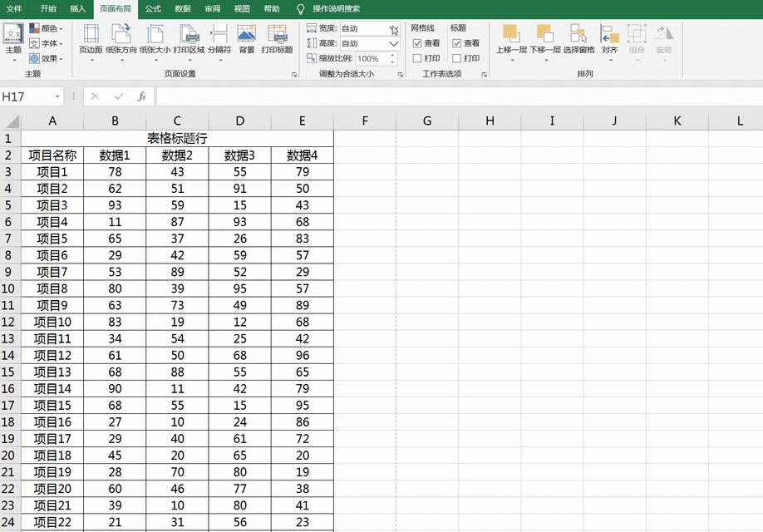The width and height of the screenshot is (763, 532).
Task: Select row 10 header
Action: pos(8,288)
